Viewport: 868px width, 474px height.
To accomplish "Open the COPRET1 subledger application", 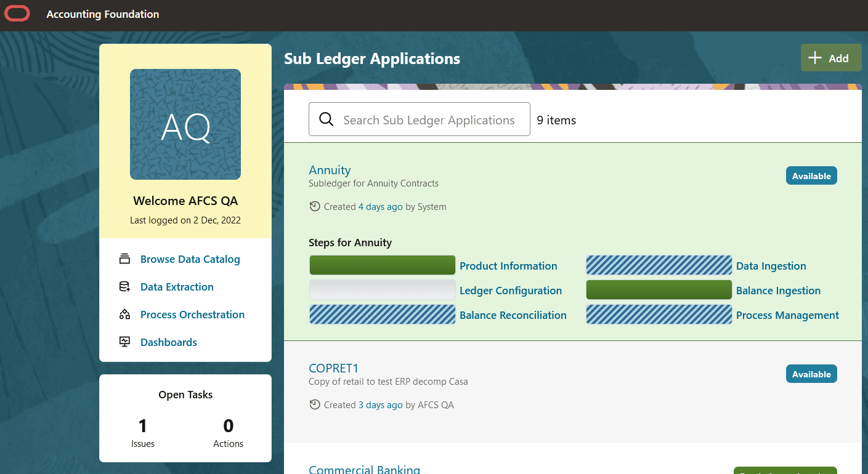I will [333, 368].
